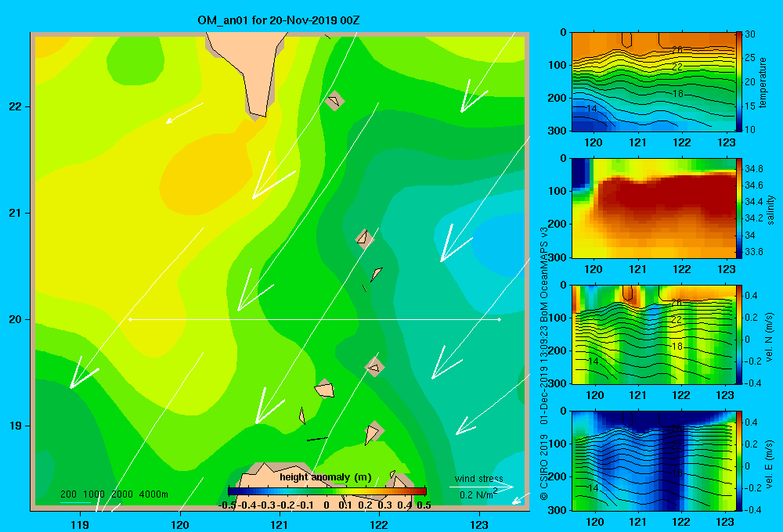Click the latitude 22 axis label
The height and width of the screenshot is (532, 783).
click(x=16, y=106)
